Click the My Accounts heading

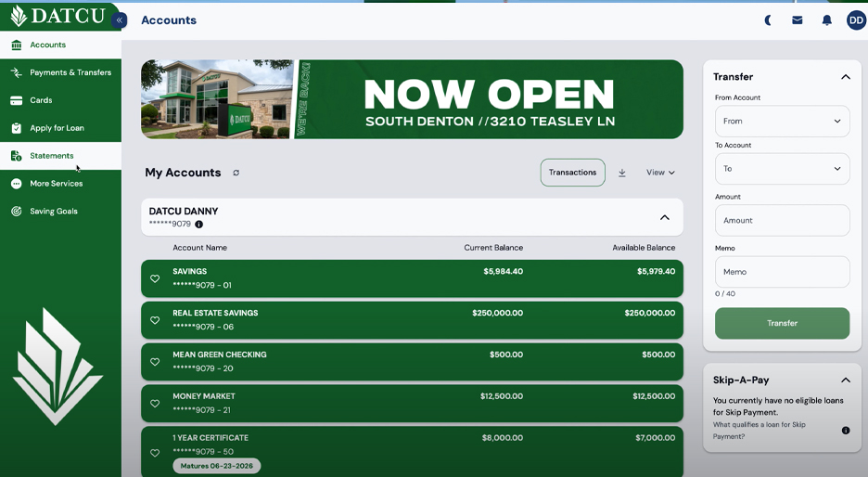pos(183,173)
